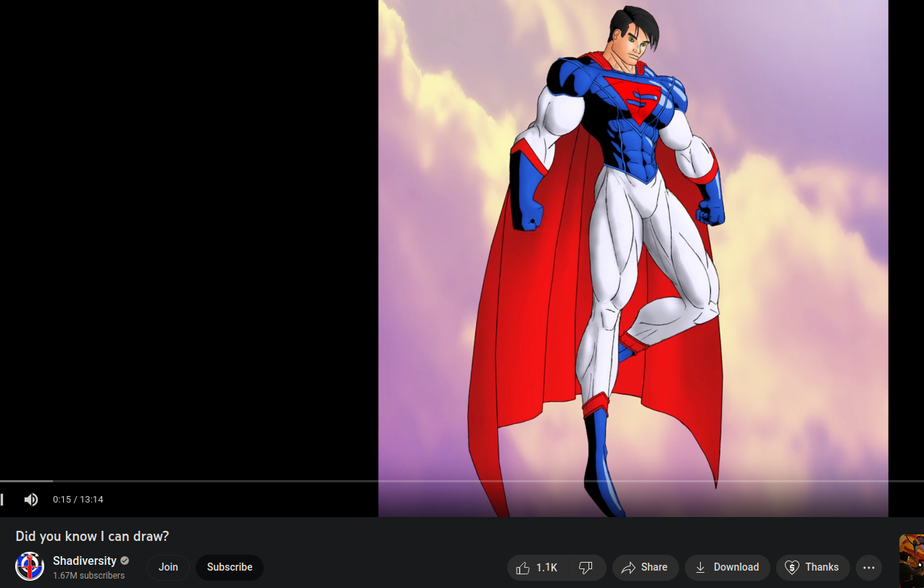Like the video with thumbs up

[x=538, y=568]
